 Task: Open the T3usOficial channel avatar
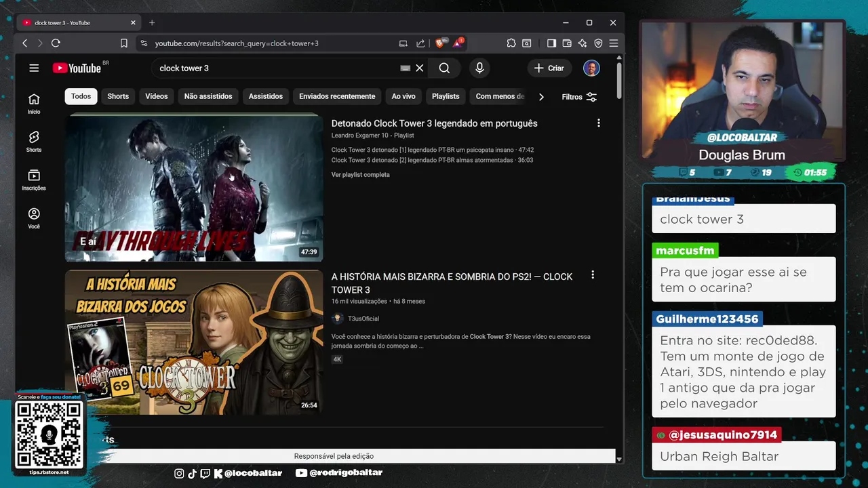click(337, 319)
